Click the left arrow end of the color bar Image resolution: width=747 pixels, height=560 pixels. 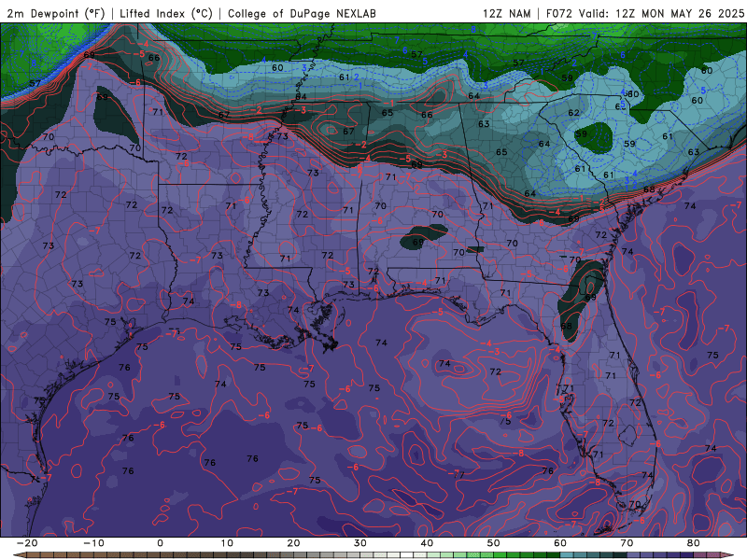coord(19,555)
